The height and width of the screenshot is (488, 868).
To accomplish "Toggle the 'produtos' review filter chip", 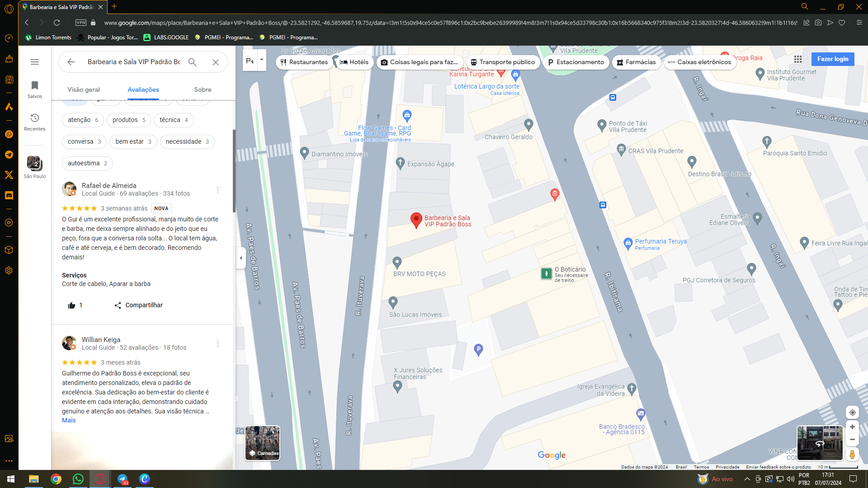I will tap(128, 120).
